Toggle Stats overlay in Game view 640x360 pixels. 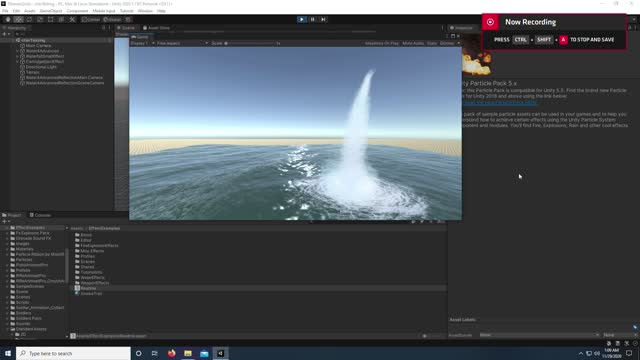[431, 43]
